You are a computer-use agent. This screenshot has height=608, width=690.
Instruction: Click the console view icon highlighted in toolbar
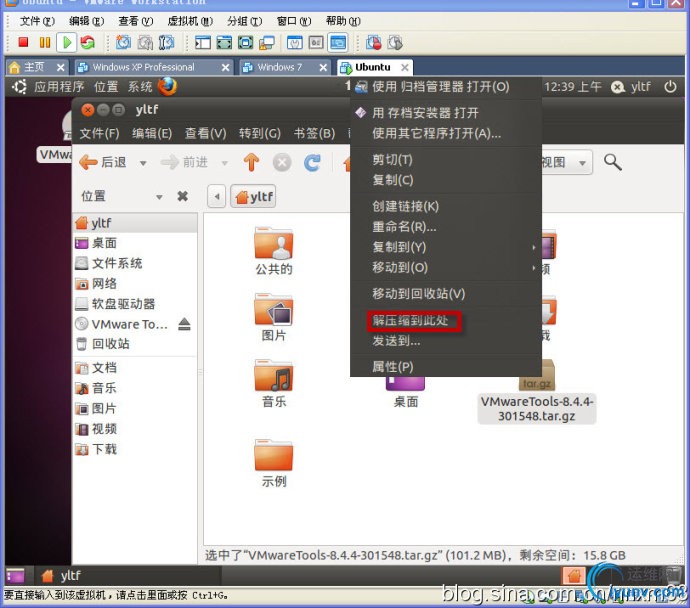(338, 43)
